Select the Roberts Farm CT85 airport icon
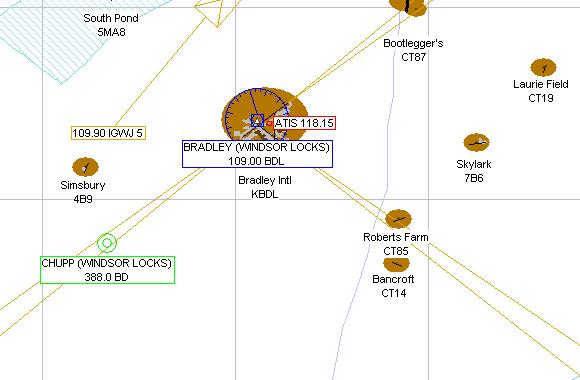The width and height of the screenshot is (580, 380). (x=398, y=219)
